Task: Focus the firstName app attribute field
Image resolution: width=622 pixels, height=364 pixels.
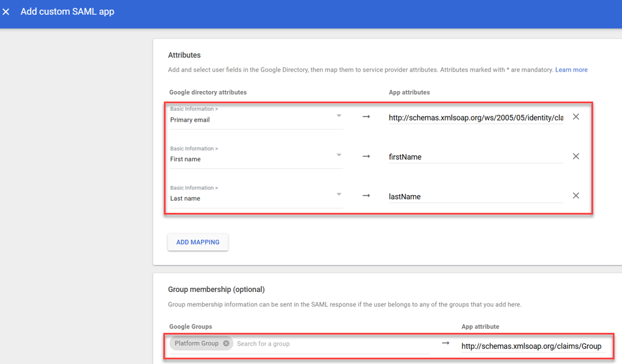Action: (x=475, y=157)
